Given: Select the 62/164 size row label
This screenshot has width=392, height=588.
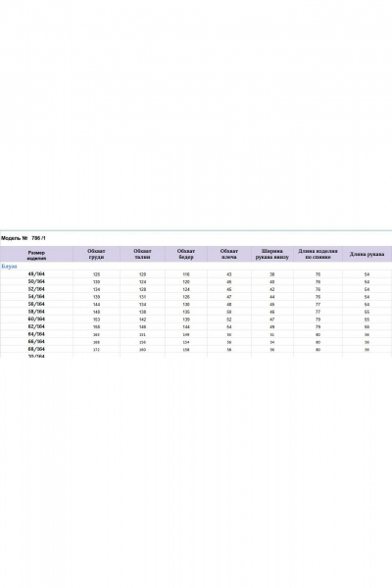Looking at the screenshot, I should 36,326.
